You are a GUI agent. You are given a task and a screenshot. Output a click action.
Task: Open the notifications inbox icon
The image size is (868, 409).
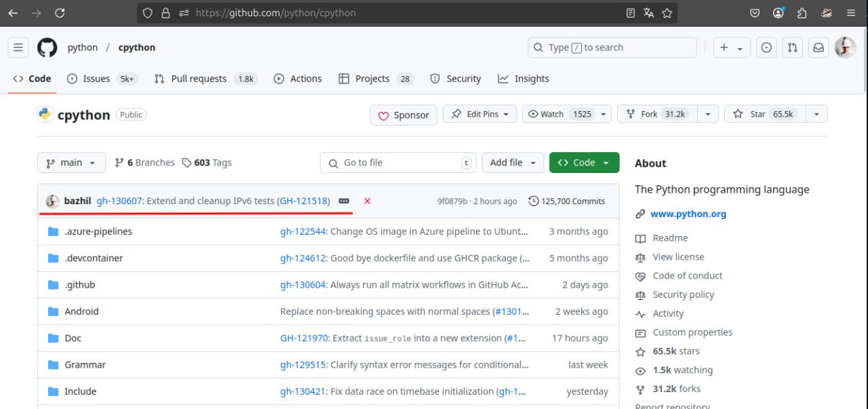818,47
